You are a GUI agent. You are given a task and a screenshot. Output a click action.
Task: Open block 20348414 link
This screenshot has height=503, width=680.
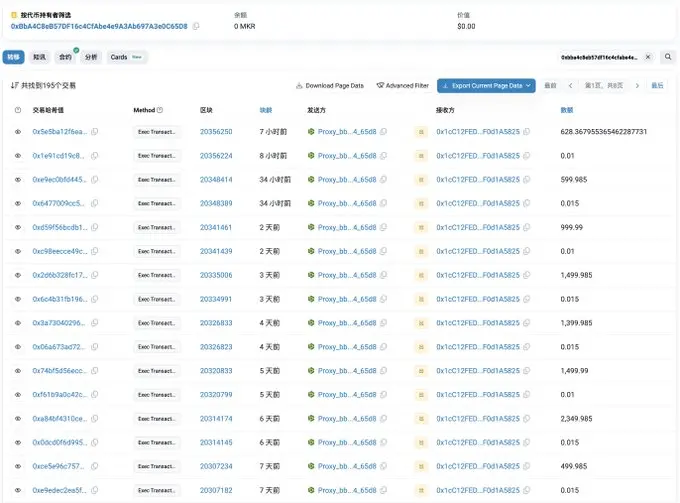(216, 180)
